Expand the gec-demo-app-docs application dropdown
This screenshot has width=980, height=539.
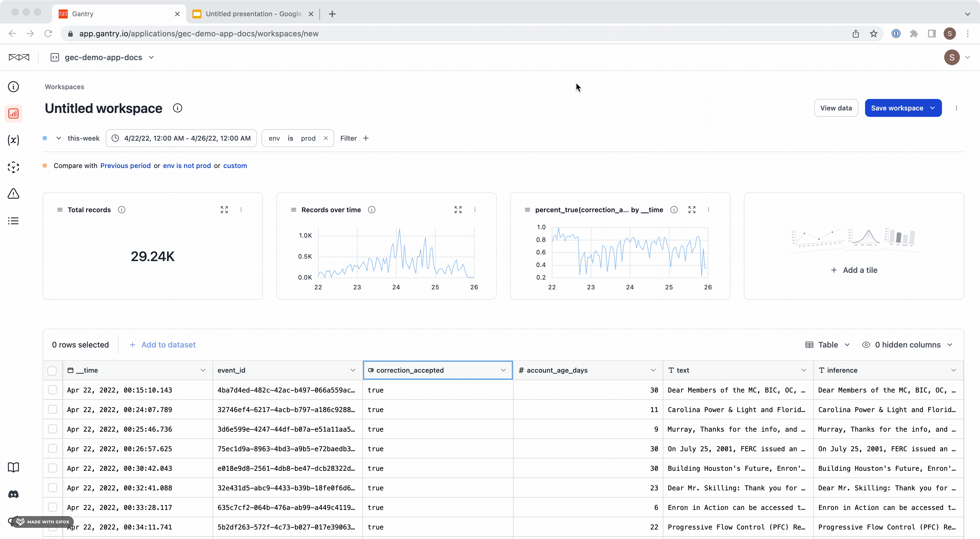click(x=151, y=57)
